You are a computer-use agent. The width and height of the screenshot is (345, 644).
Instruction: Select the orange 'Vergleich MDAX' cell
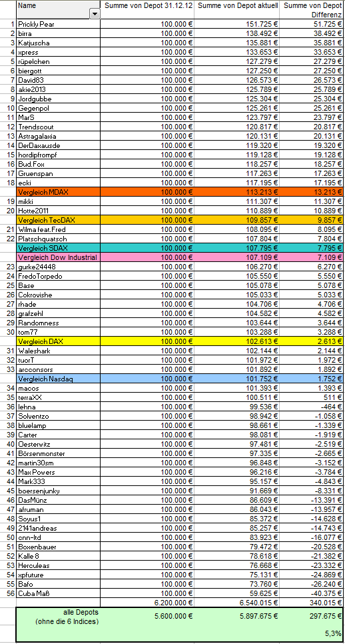click(58, 192)
